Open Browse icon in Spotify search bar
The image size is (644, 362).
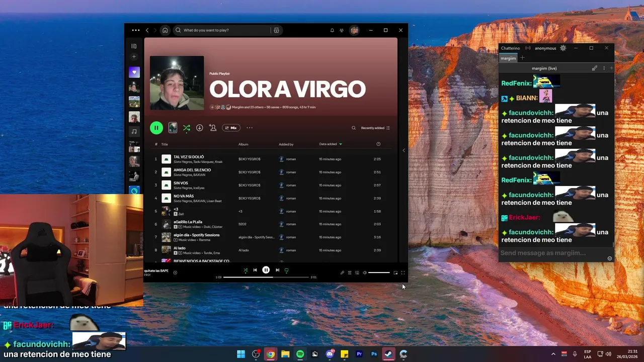point(276,30)
